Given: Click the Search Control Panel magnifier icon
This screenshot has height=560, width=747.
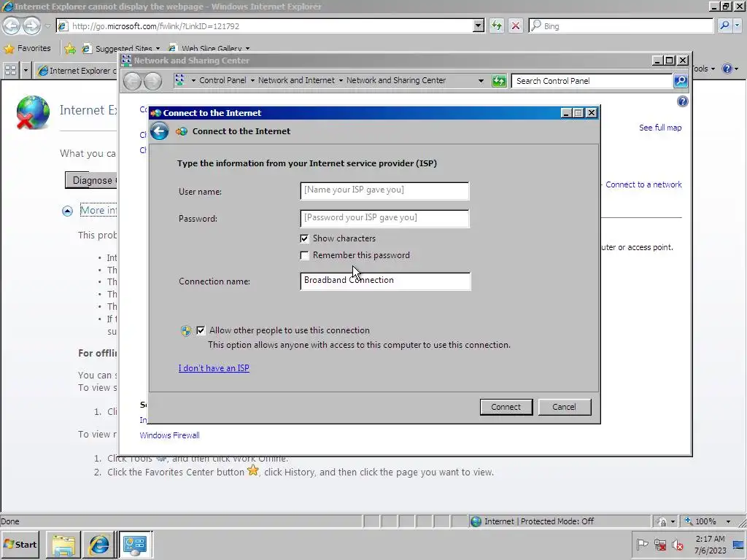Looking at the screenshot, I should [x=681, y=81].
